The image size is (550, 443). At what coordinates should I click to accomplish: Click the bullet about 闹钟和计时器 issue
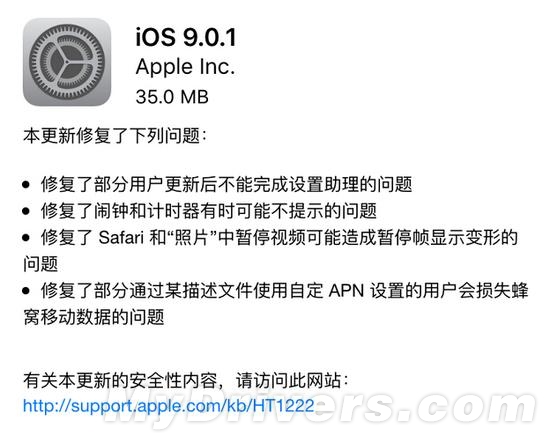coord(209,210)
